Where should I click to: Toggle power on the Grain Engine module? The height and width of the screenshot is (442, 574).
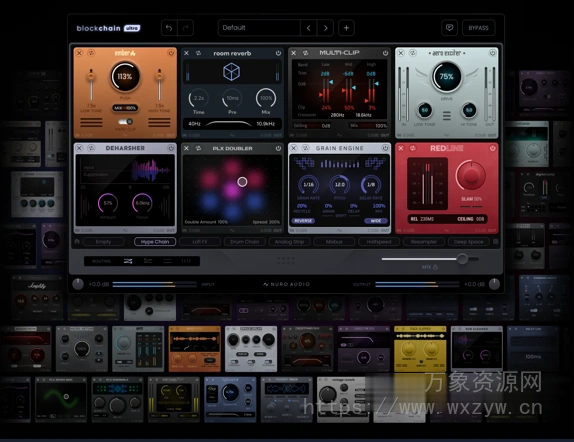tap(385, 148)
